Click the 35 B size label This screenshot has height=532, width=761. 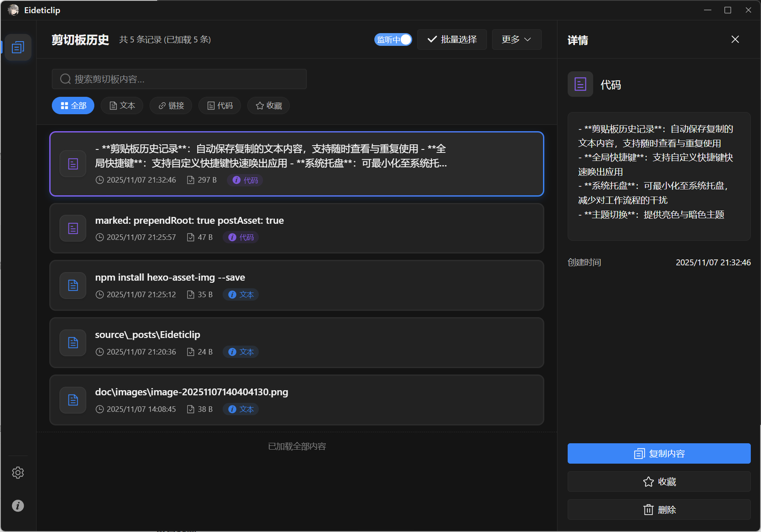click(x=205, y=295)
